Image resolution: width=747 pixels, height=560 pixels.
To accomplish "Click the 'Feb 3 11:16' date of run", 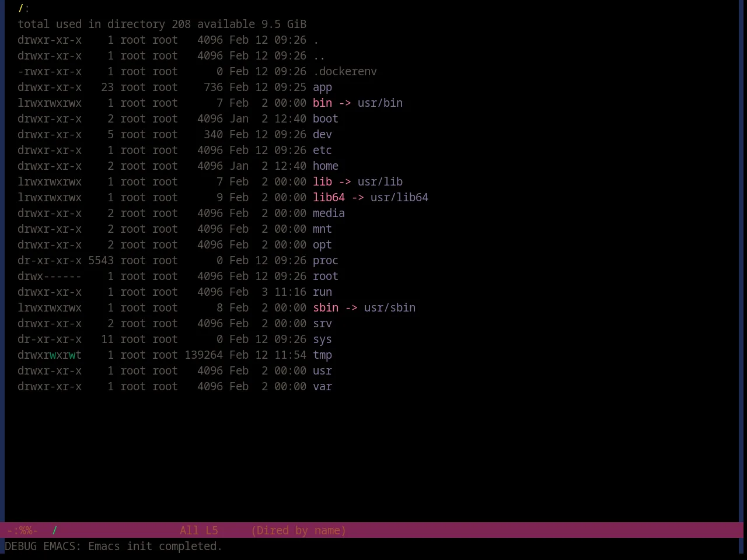I will (x=268, y=292).
